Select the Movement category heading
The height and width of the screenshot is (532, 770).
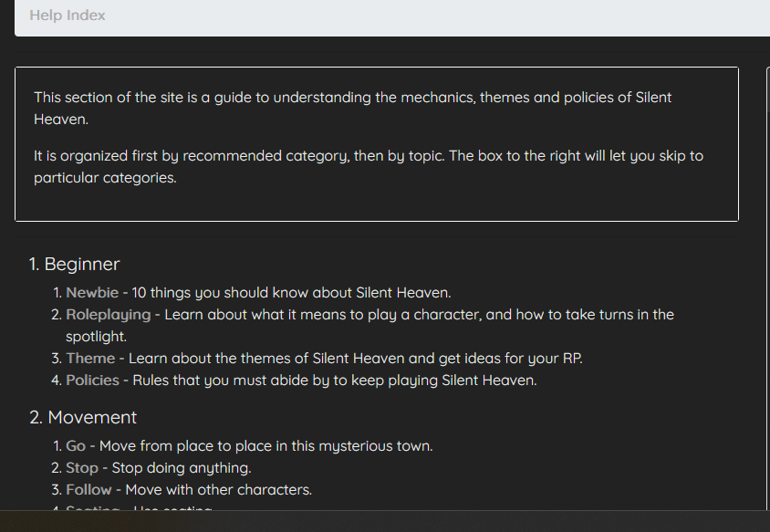click(x=83, y=417)
